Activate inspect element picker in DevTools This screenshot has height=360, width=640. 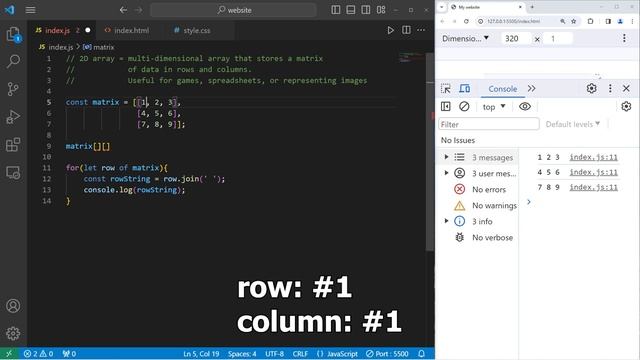pos(446,89)
